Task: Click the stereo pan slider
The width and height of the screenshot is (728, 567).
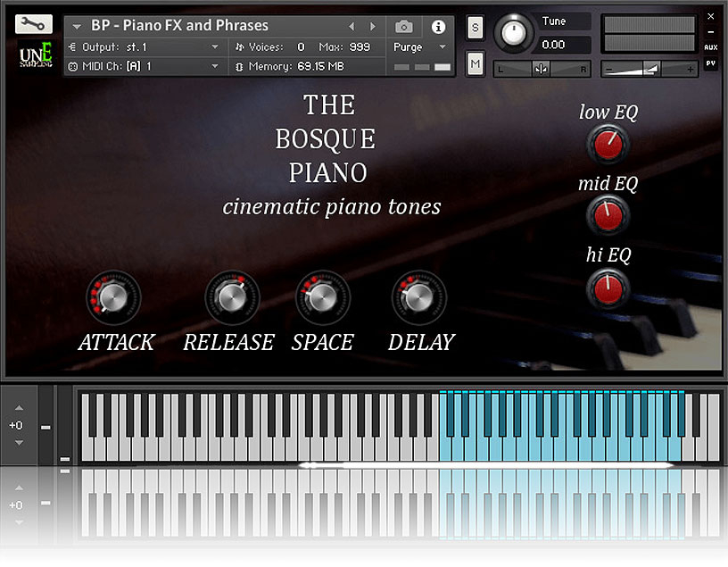Action: 542,69
